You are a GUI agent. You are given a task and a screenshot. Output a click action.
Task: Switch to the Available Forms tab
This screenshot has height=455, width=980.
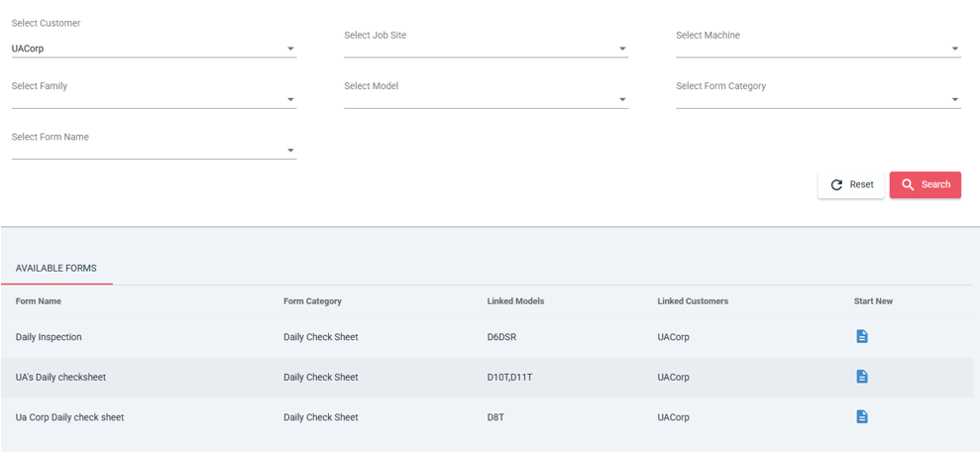click(x=56, y=269)
